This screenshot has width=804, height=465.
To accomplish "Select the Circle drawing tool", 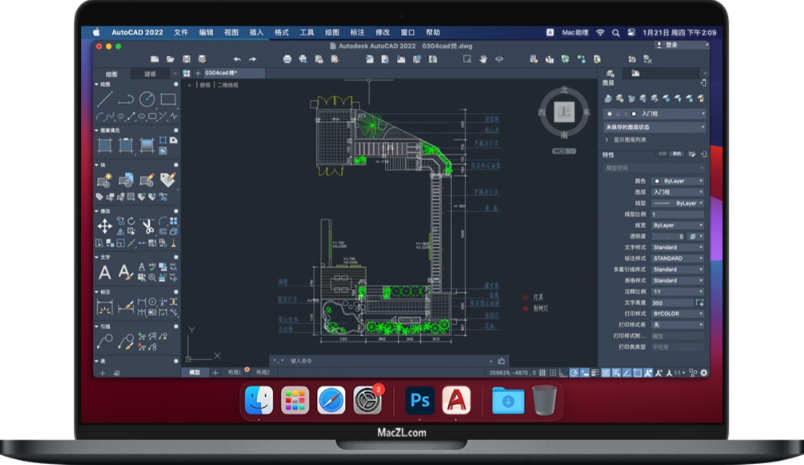I will point(147,99).
